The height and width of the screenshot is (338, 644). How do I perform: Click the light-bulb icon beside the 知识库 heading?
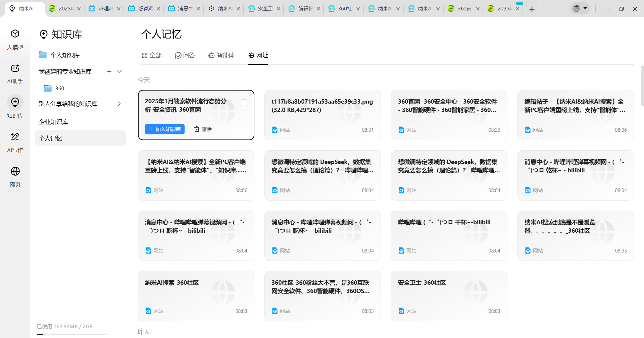(x=44, y=34)
